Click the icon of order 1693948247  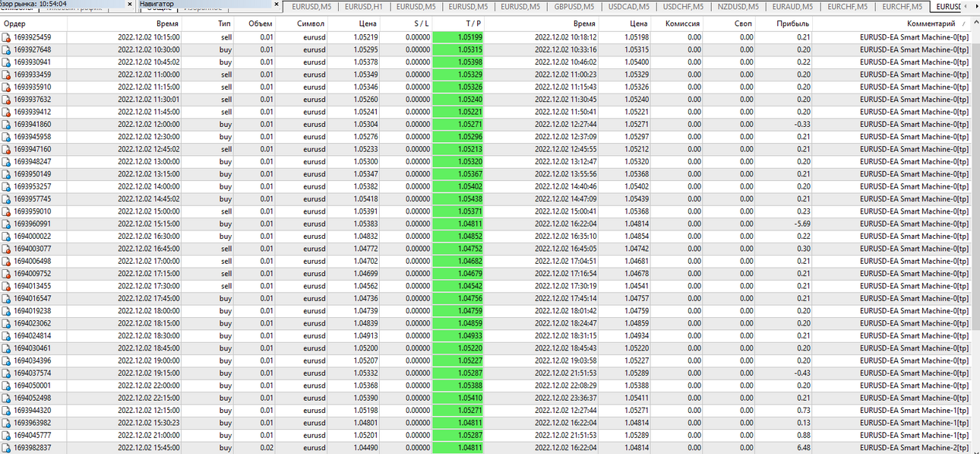tap(7, 161)
